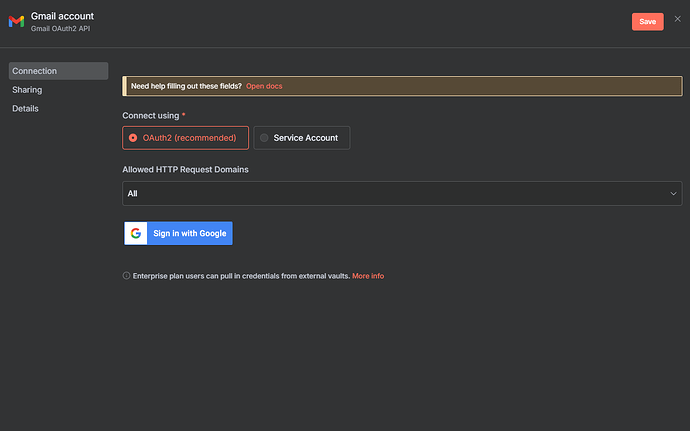Click the Gmail account credential name
Screen dimensions: 690x431
click(x=63, y=16)
